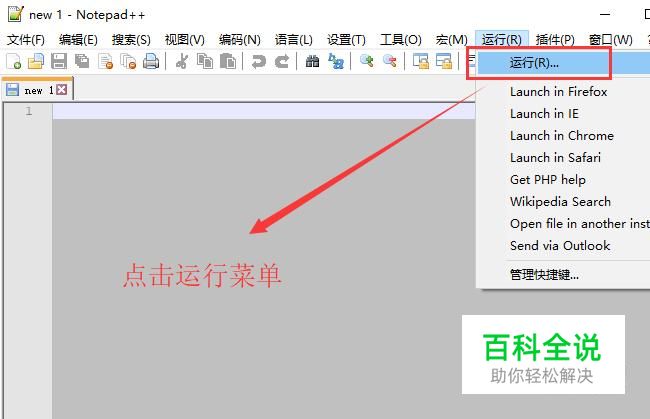This screenshot has width=650, height=419.
Task: Click the Close All toolbar icon
Action: pos(128,61)
